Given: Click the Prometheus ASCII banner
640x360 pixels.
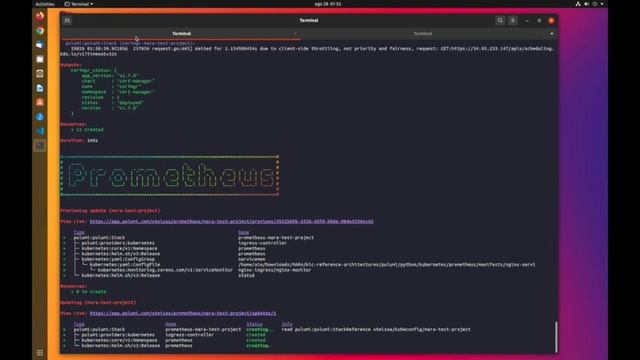Looking at the screenshot, I should click(x=170, y=176).
